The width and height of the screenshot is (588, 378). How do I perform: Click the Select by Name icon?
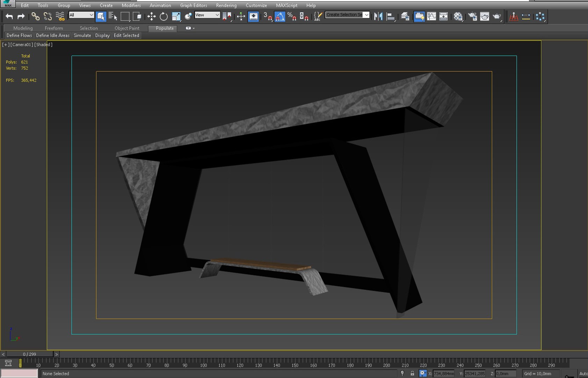click(113, 16)
